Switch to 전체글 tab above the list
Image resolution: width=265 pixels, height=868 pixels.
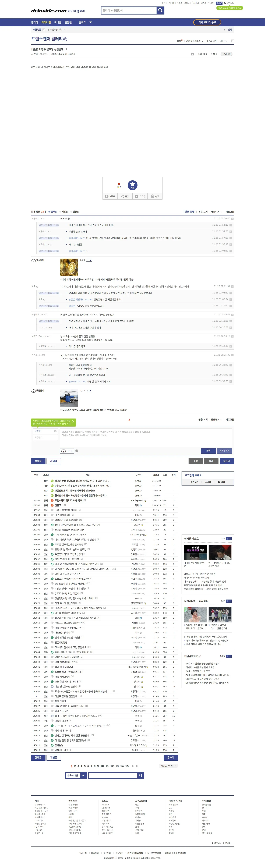(x=38, y=461)
